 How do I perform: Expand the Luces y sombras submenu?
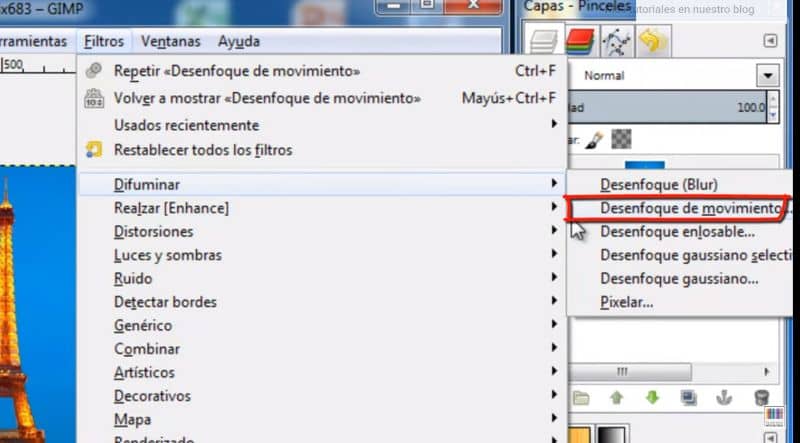(321, 255)
